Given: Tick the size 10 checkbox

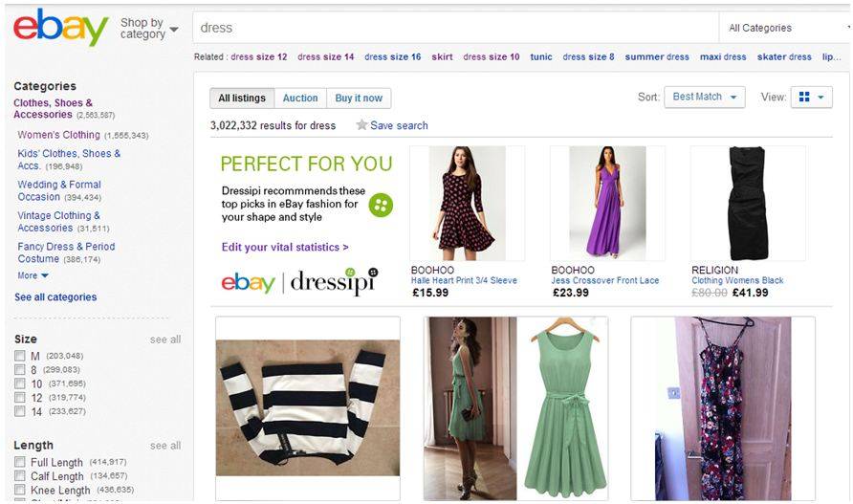Looking at the screenshot, I should click(20, 383).
